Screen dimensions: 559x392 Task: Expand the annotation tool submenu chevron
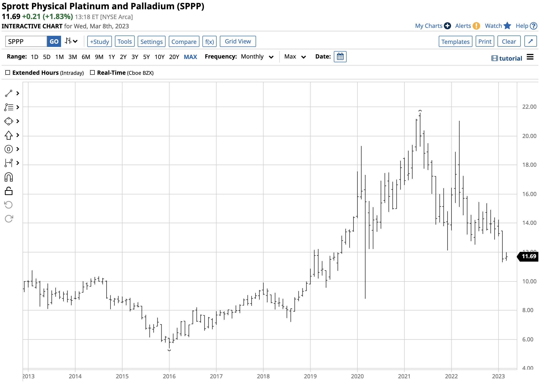tap(18, 107)
